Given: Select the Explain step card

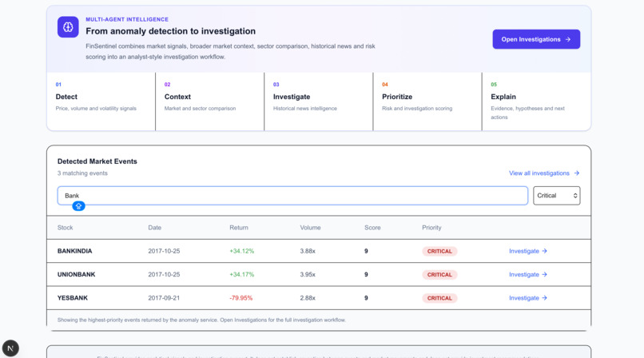Looking at the screenshot, I should click(536, 101).
